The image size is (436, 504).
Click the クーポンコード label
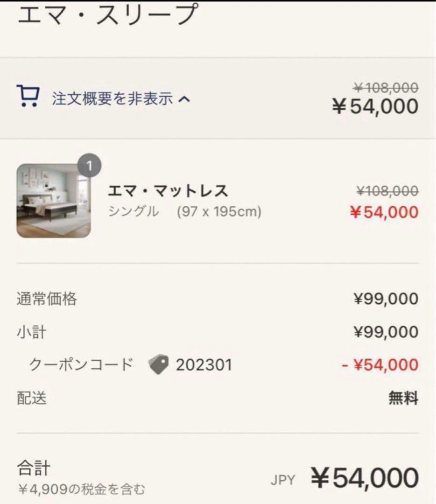pos(81,364)
